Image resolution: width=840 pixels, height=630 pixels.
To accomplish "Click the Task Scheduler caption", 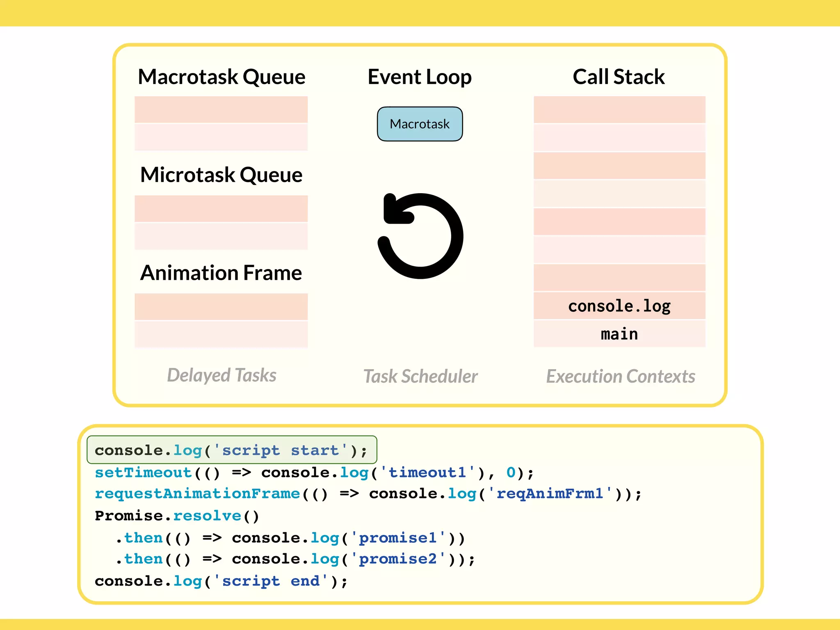I will (420, 376).
